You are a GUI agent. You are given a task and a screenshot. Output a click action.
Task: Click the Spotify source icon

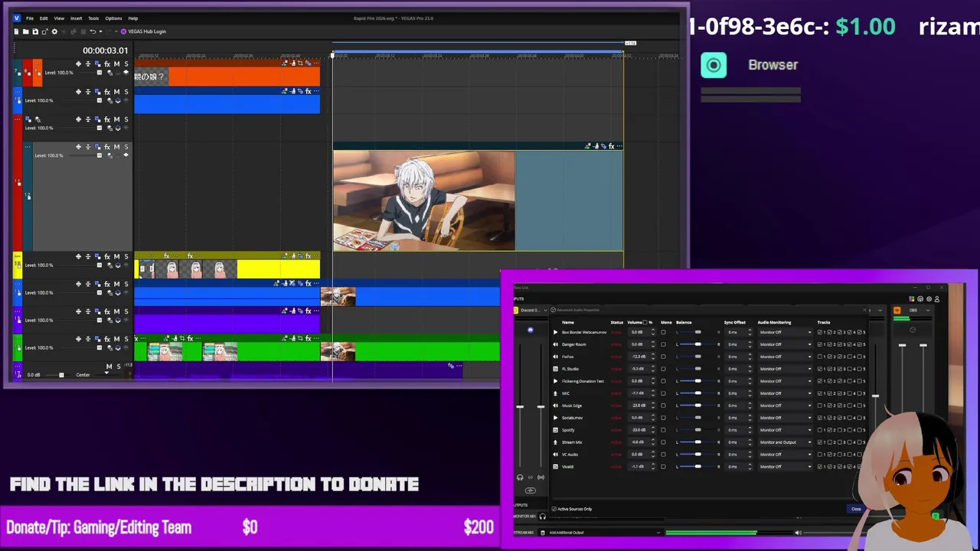[555, 429]
